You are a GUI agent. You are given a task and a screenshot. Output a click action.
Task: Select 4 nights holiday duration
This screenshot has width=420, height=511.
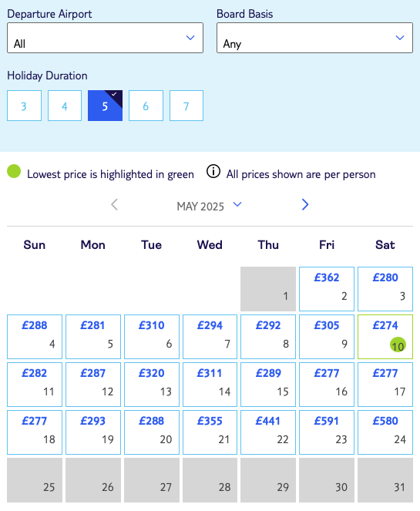click(65, 106)
